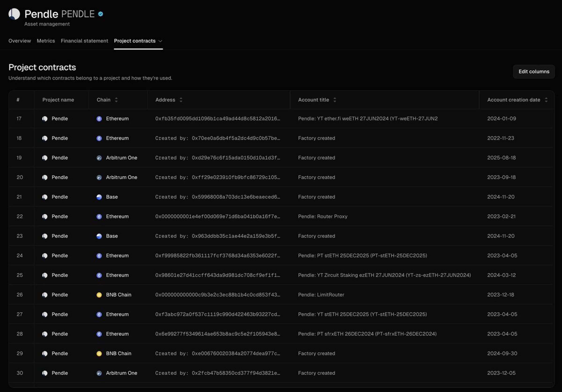Open the Pendle: Router Proxy account title

click(323, 216)
